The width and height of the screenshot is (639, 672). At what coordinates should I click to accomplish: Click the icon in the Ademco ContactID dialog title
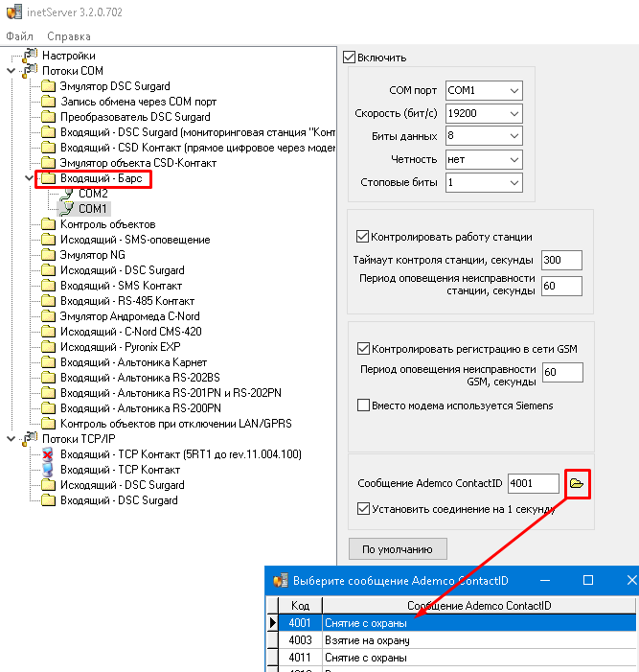(x=281, y=581)
